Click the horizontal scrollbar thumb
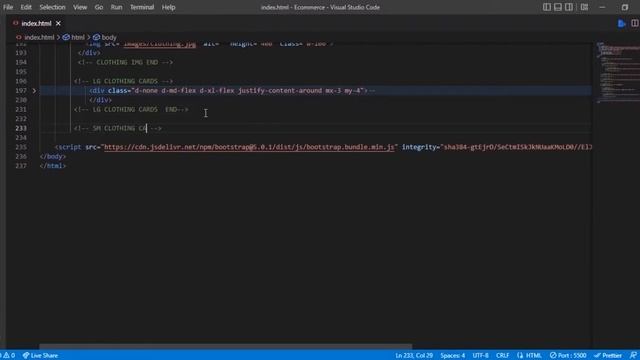This screenshot has height=360, width=640. click(x=225, y=347)
